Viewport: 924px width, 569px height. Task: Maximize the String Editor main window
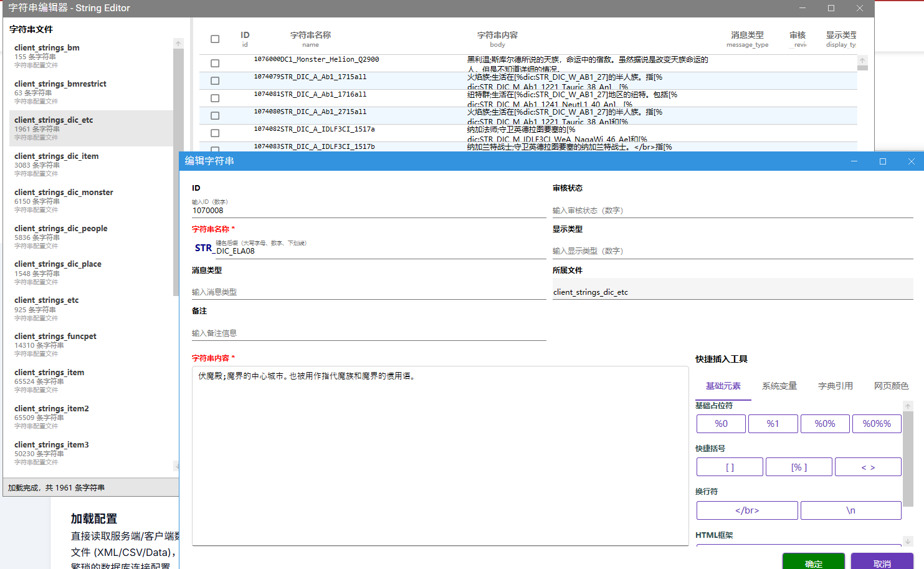point(831,8)
